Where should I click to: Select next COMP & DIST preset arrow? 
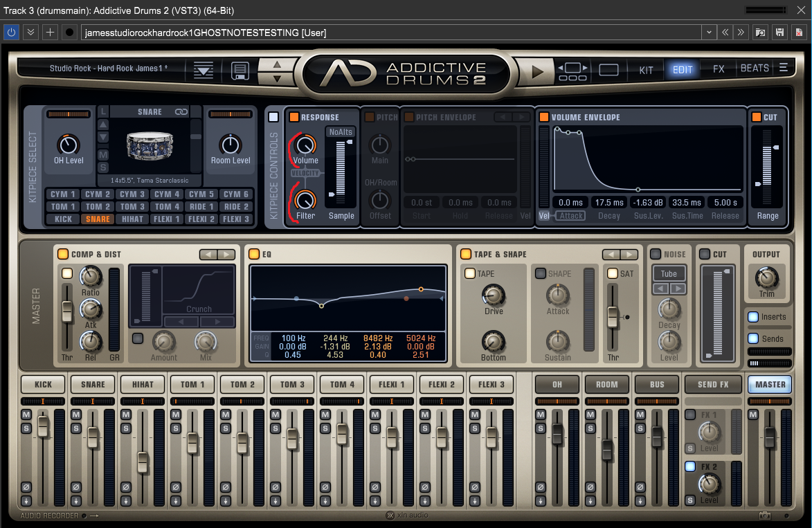tap(226, 255)
